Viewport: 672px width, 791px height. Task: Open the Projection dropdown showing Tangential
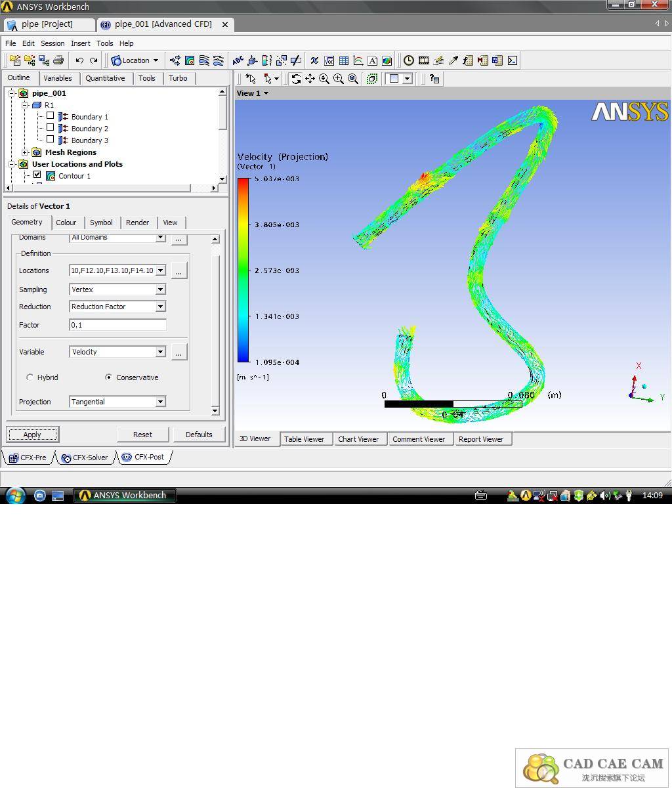(x=117, y=402)
